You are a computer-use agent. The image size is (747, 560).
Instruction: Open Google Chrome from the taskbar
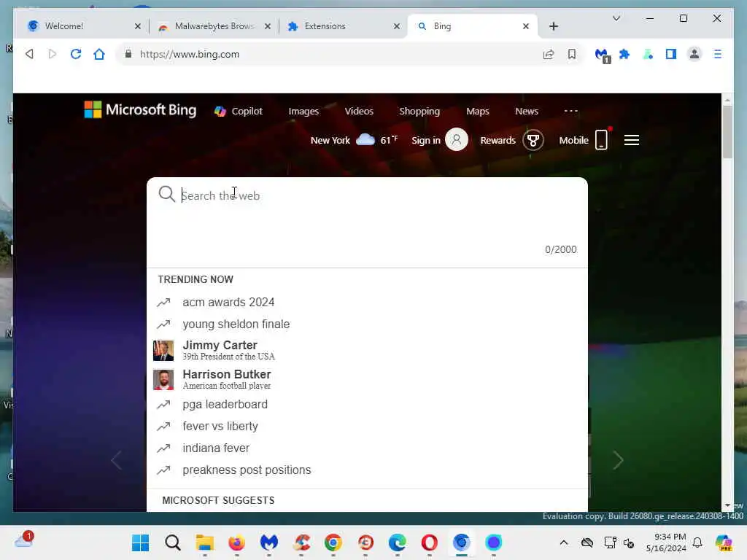click(333, 542)
